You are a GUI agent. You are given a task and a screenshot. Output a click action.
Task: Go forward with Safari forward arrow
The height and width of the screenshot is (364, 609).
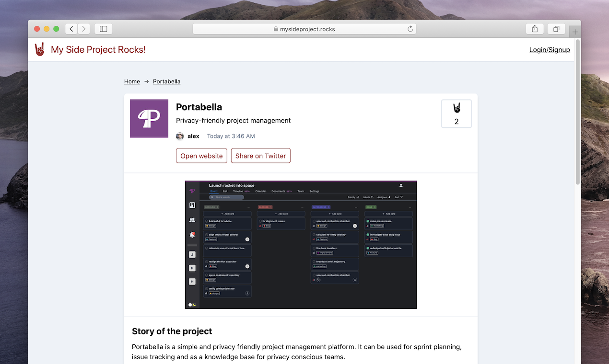(84, 29)
